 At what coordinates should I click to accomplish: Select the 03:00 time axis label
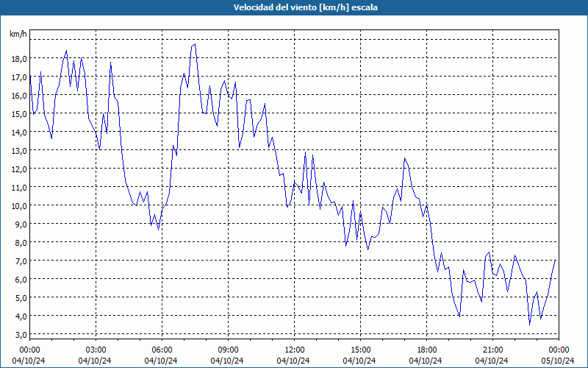96,350
